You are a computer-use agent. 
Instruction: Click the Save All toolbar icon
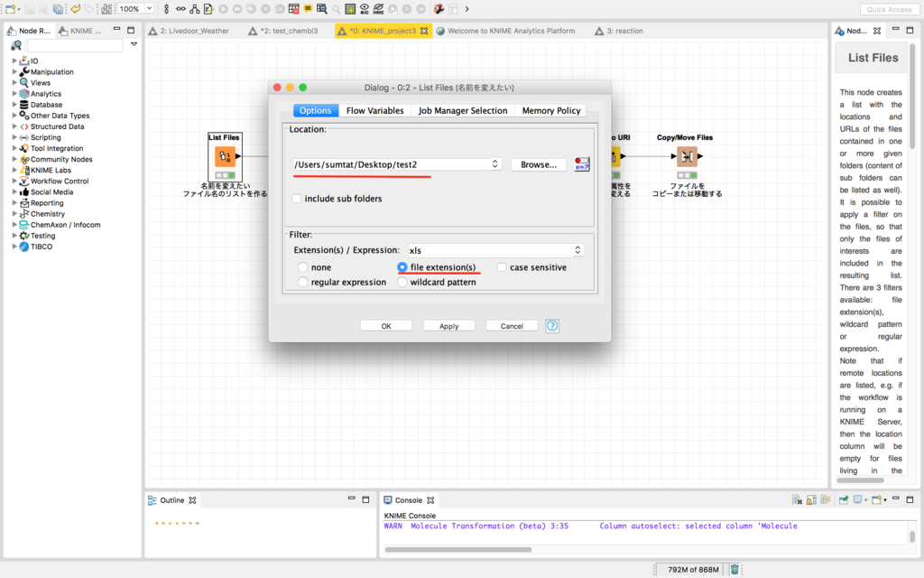click(58, 9)
